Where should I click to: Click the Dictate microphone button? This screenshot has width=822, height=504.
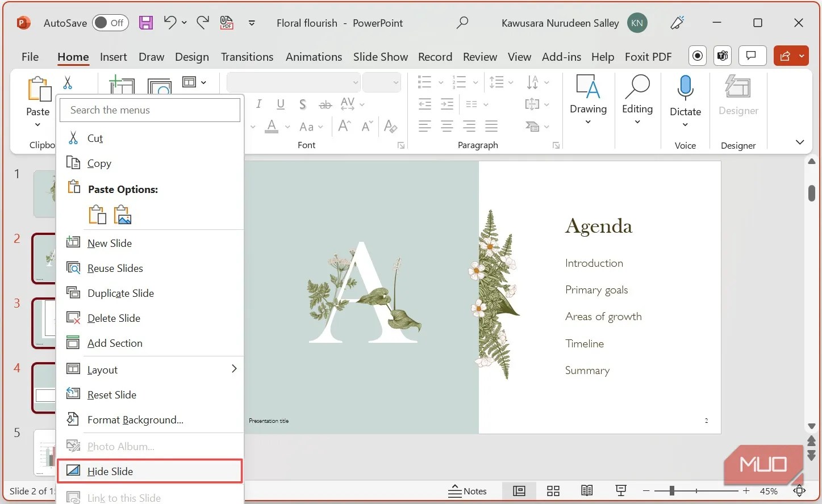[x=685, y=90]
